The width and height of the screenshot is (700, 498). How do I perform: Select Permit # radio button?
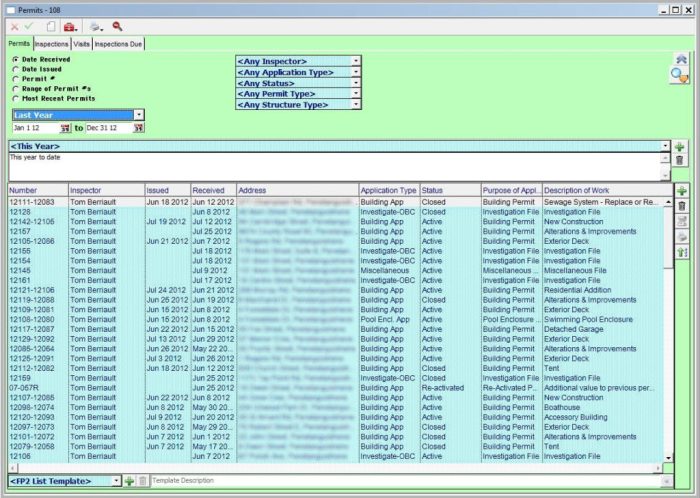16,79
